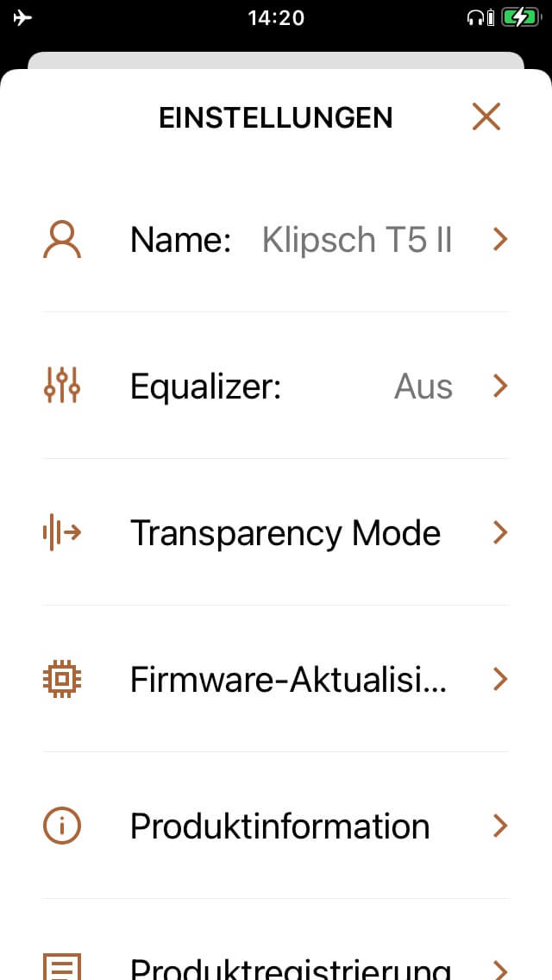Screen dimensions: 552x980
Task: Tap the Firmware-Aktualisierung chevron arrow
Action: point(499,680)
